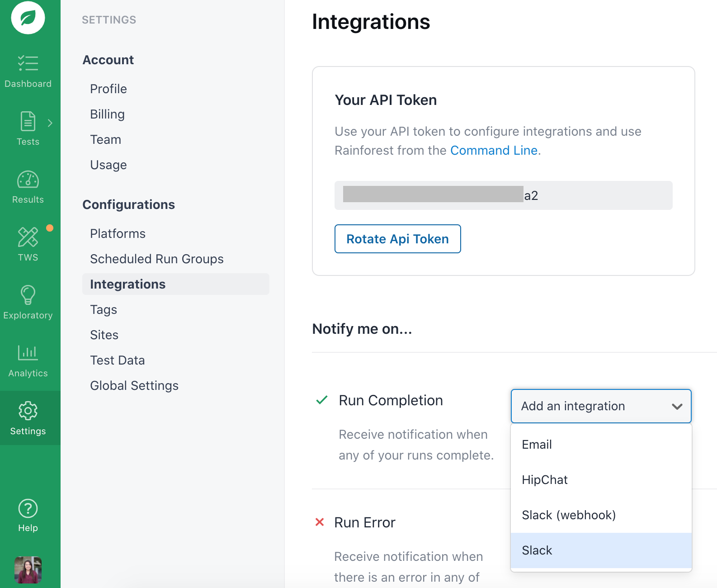Open the Tests document icon
This screenshot has height=588, width=717.
click(28, 121)
